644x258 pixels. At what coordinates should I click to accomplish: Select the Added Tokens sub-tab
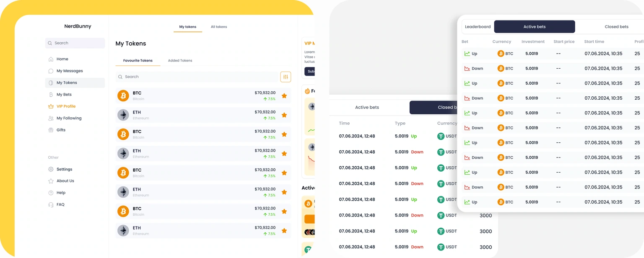click(x=180, y=60)
